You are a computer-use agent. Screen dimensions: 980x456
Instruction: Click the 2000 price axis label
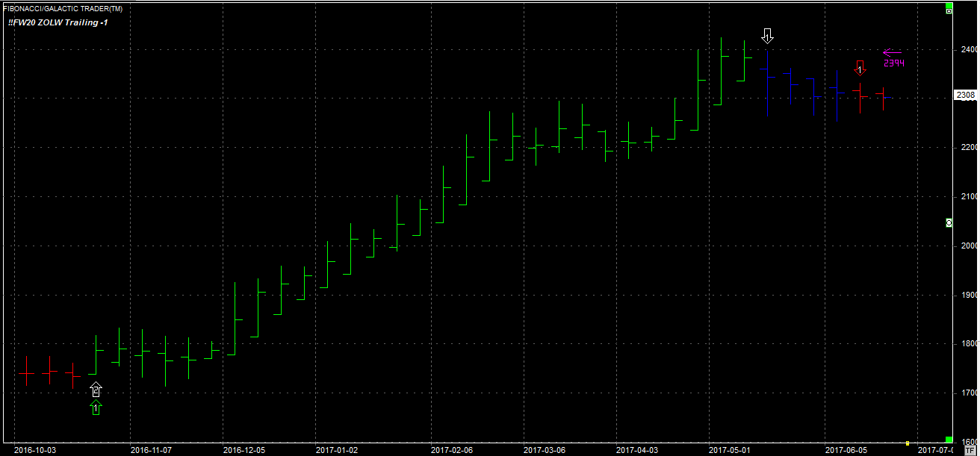[x=968, y=246]
